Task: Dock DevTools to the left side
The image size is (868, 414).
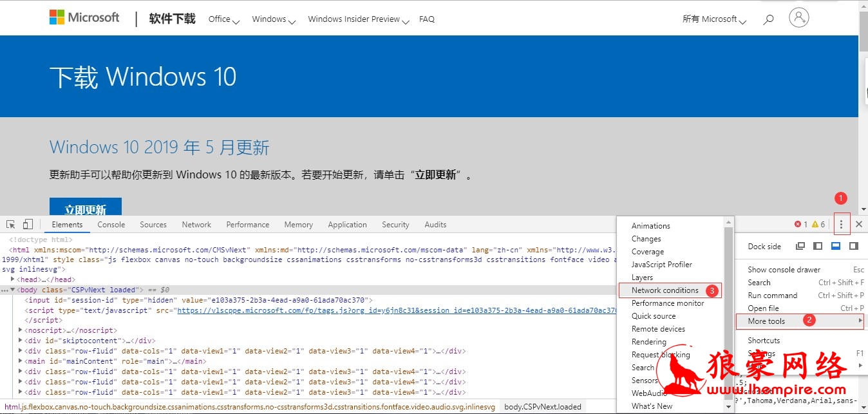Action: click(818, 246)
